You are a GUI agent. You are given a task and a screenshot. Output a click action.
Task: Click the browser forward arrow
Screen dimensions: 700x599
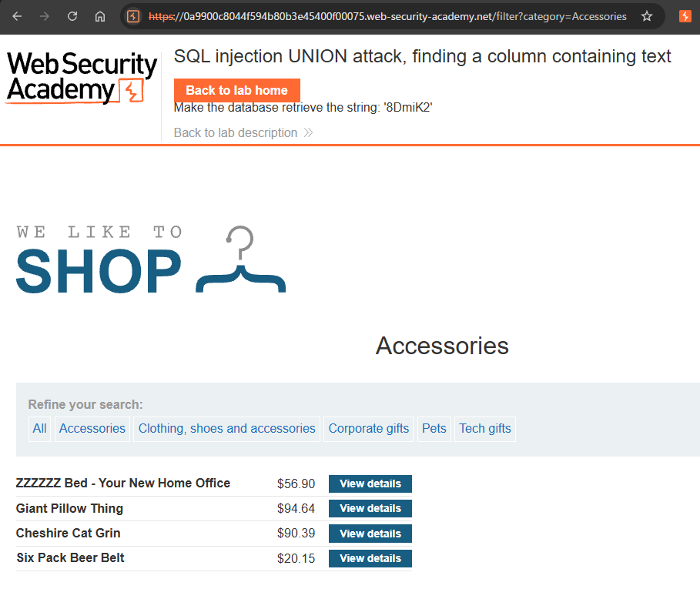click(x=44, y=16)
